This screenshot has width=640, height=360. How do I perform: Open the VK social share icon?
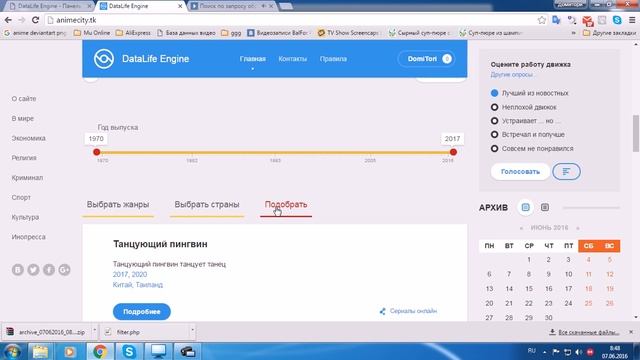tap(18, 270)
